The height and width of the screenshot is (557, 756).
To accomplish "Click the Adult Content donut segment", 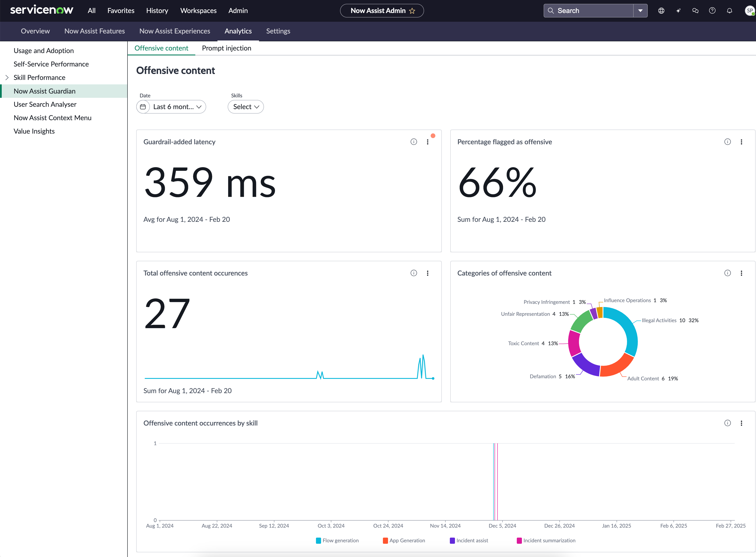I will point(618,366).
